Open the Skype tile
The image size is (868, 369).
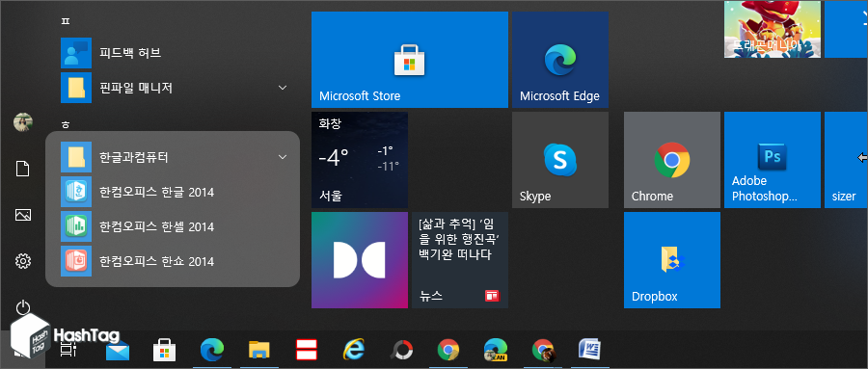560,160
